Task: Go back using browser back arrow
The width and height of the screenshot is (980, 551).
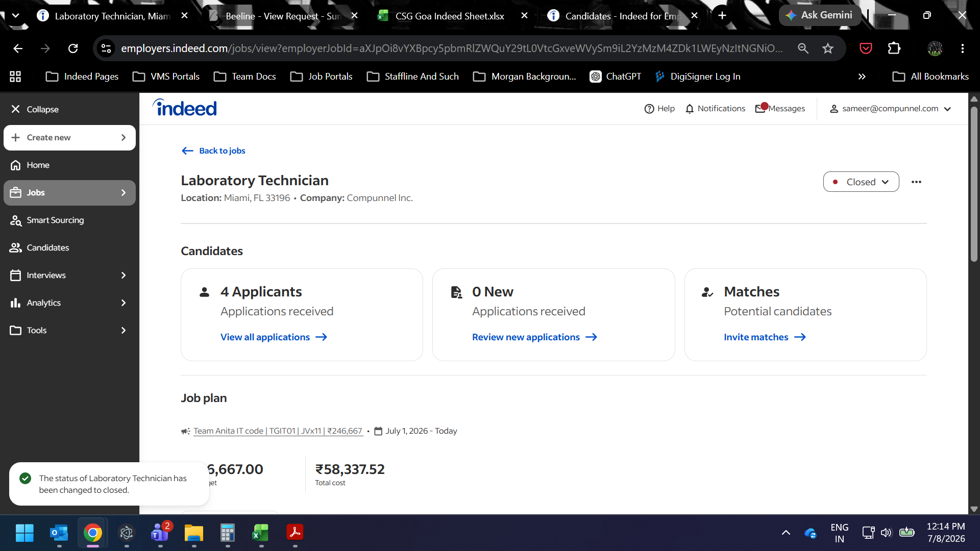Action: click(18, 48)
